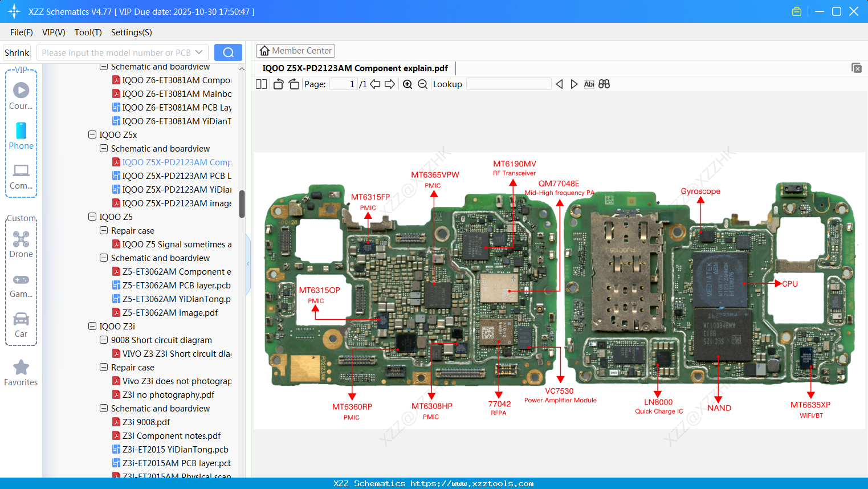This screenshot has height=489, width=868.
Task: Select the two-page view icon
Action: [261, 84]
